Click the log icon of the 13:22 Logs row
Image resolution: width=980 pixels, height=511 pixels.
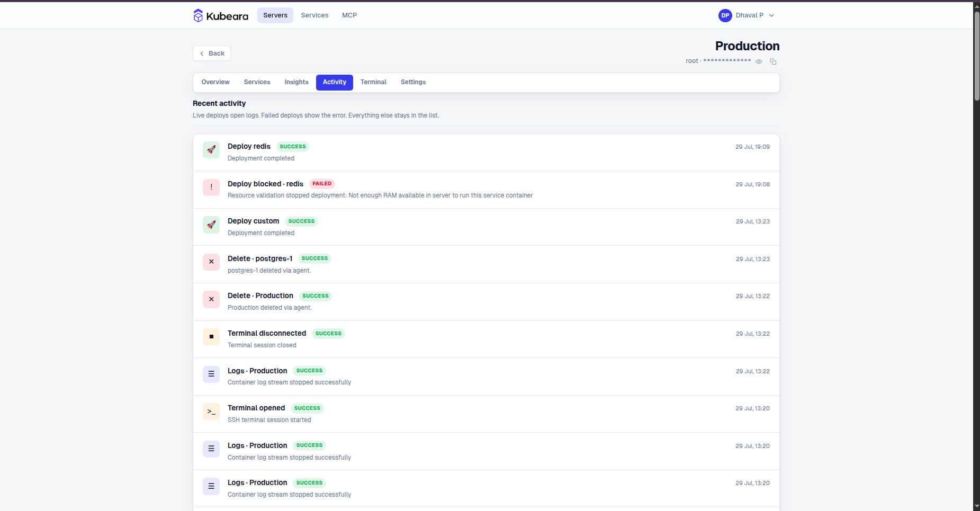(x=211, y=374)
